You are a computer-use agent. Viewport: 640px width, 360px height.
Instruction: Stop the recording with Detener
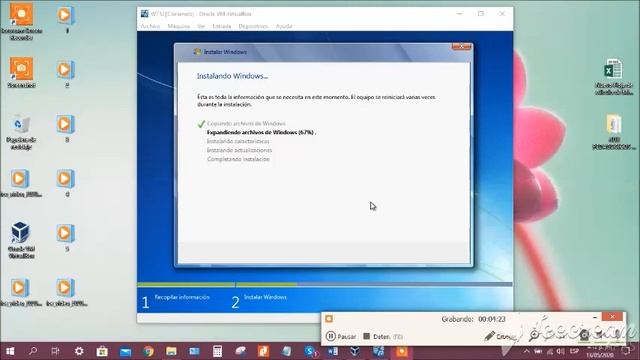(x=383, y=336)
